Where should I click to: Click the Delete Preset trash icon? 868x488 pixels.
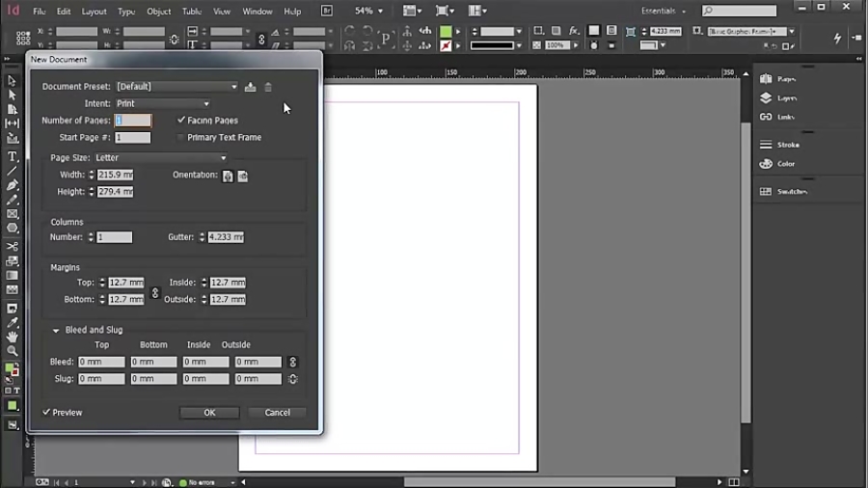point(268,87)
